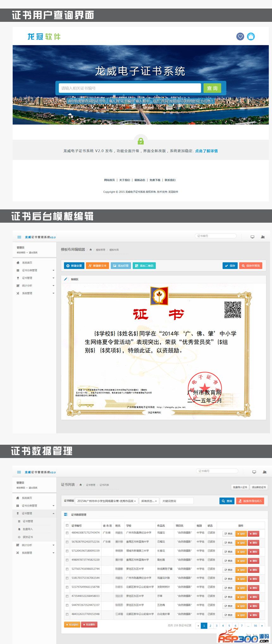Click the green 查询 button on search banner
272x644 pixels.
[x=212, y=88]
